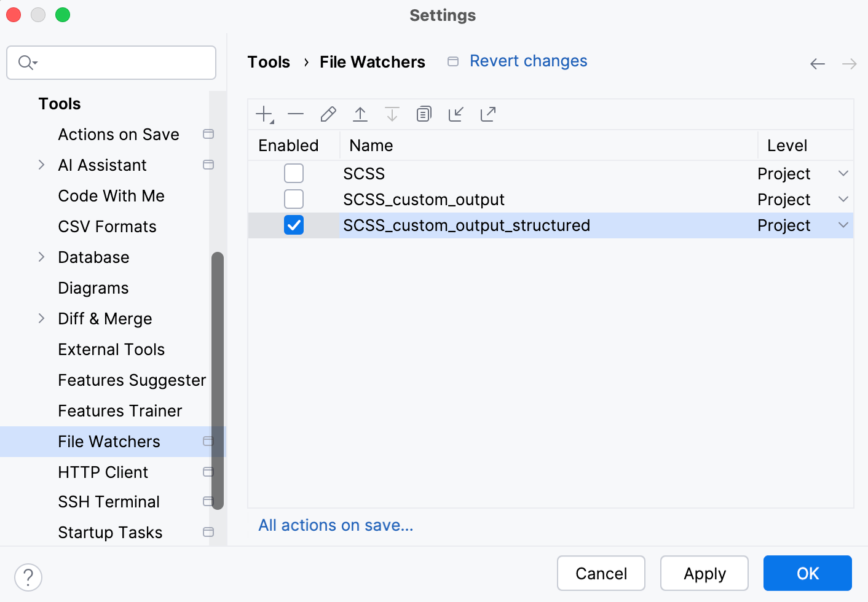Open All actions on save
Viewport: 868px width, 602px height.
(x=336, y=525)
